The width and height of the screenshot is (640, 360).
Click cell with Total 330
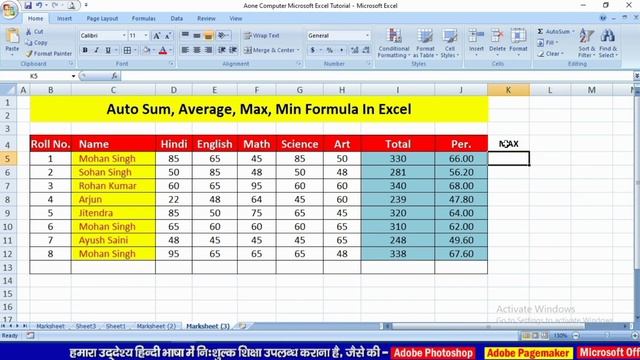click(398, 158)
